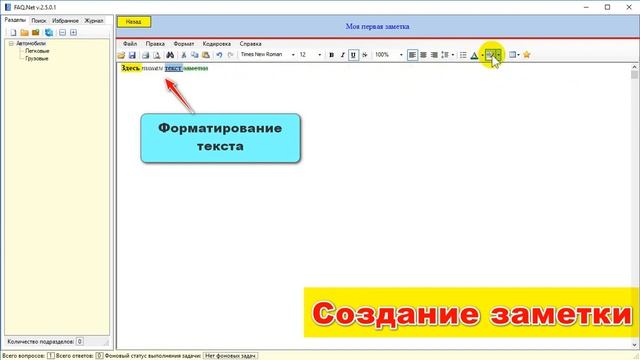Click the bold word Здесь in editor

click(x=131, y=68)
